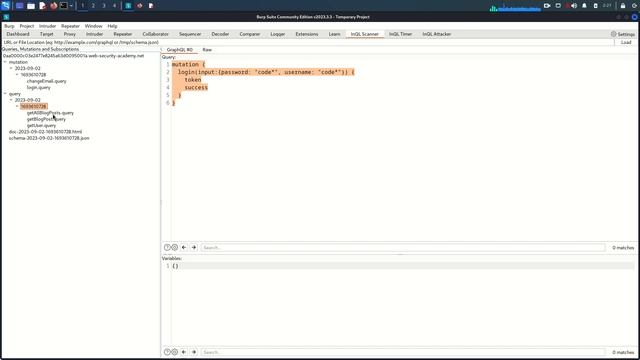Switch to the InQL Timer tab

(x=400, y=34)
